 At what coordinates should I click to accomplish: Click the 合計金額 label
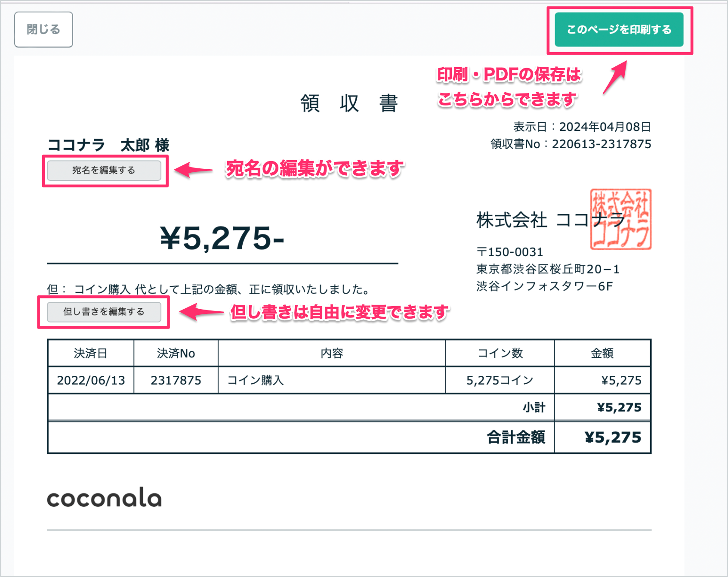(516, 437)
